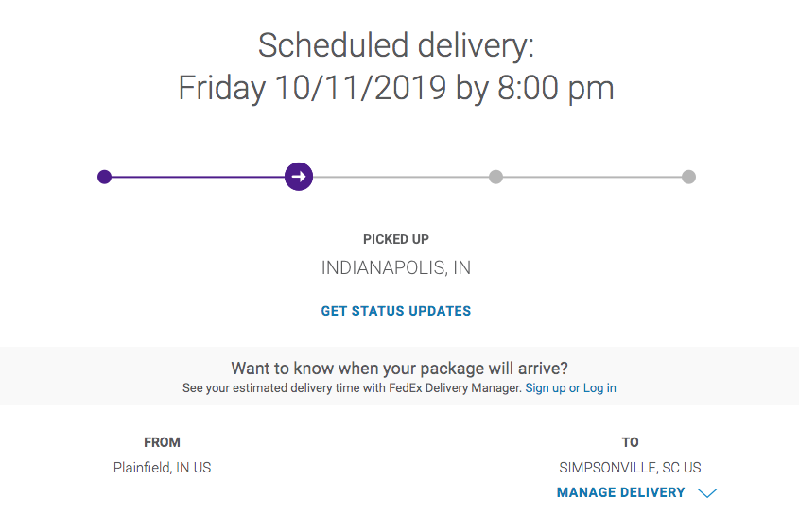Click the gray progress line between middle dots
799x532 pixels.
(401, 177)
